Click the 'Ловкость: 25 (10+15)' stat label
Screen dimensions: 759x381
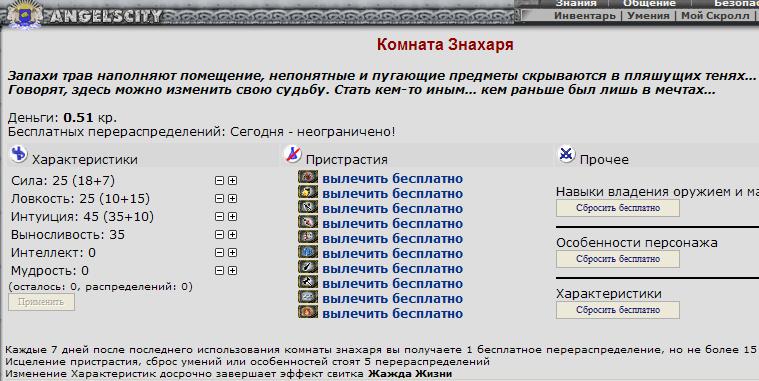(80, 199)
